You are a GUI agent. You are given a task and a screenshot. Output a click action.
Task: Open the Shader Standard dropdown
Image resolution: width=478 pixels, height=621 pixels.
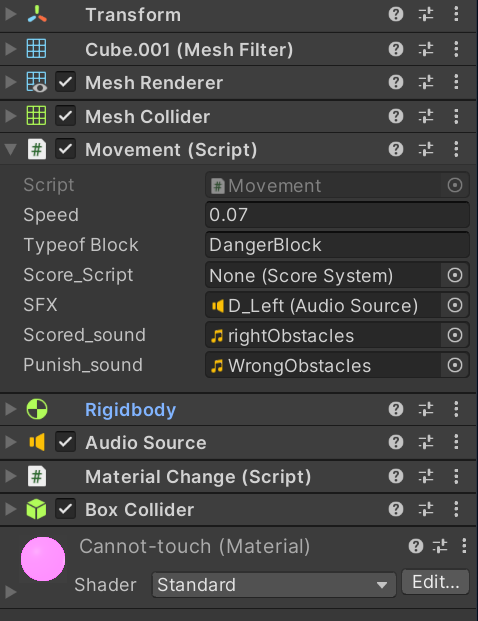coord(274,585)
